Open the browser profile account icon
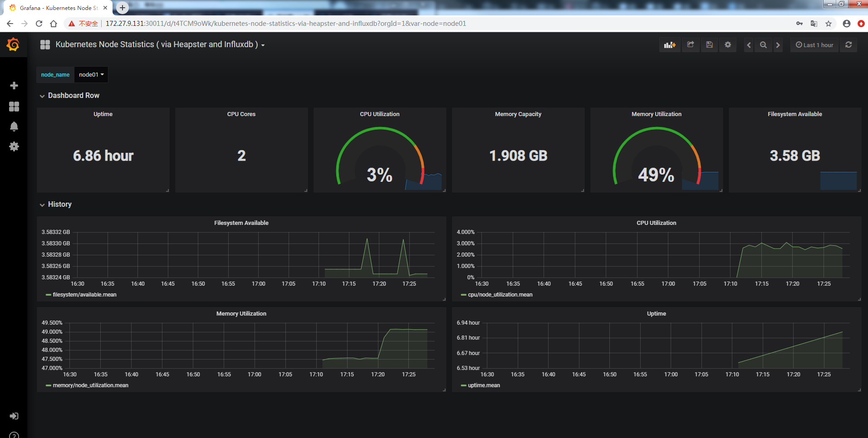Image resolution: width=868 pixels, height=438 pixels. (x=847, y=24)
